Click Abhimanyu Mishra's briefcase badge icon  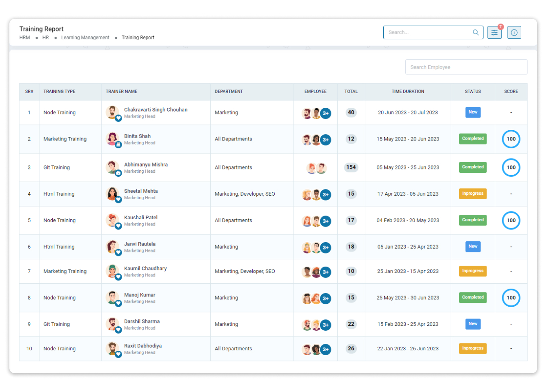118,173
